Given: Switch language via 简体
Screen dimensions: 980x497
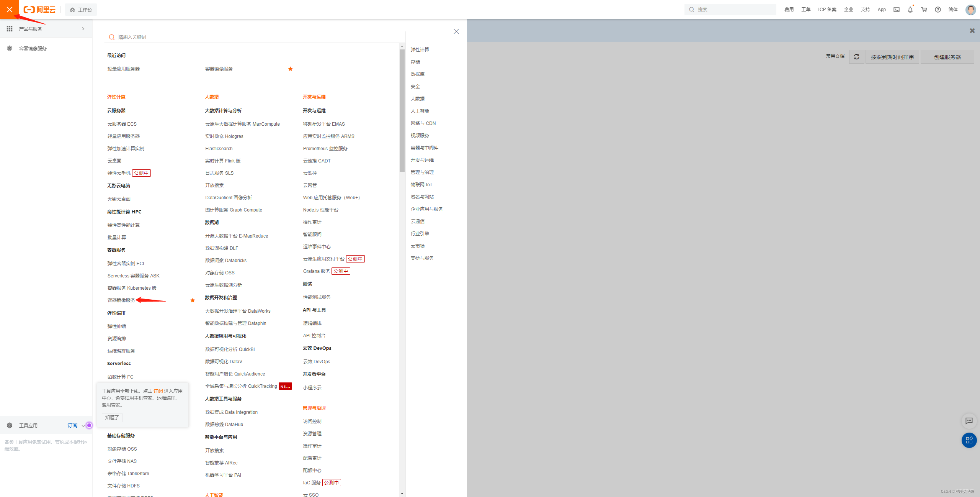Looking at the screenshot, I should 953,10.
